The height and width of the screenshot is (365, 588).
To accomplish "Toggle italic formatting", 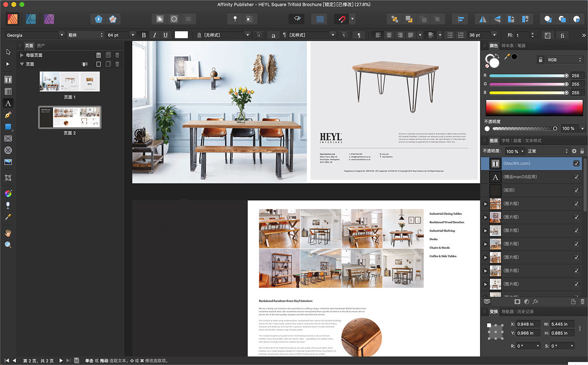I will (155, 35).
